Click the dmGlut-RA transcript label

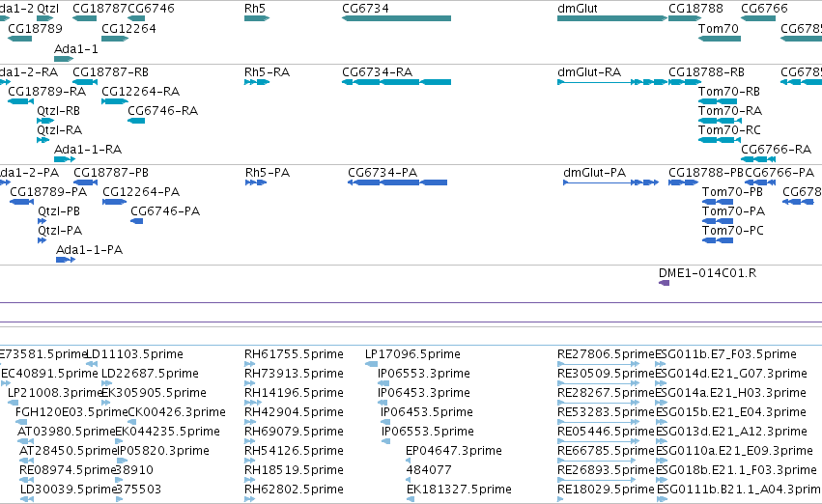coord(589,71)
